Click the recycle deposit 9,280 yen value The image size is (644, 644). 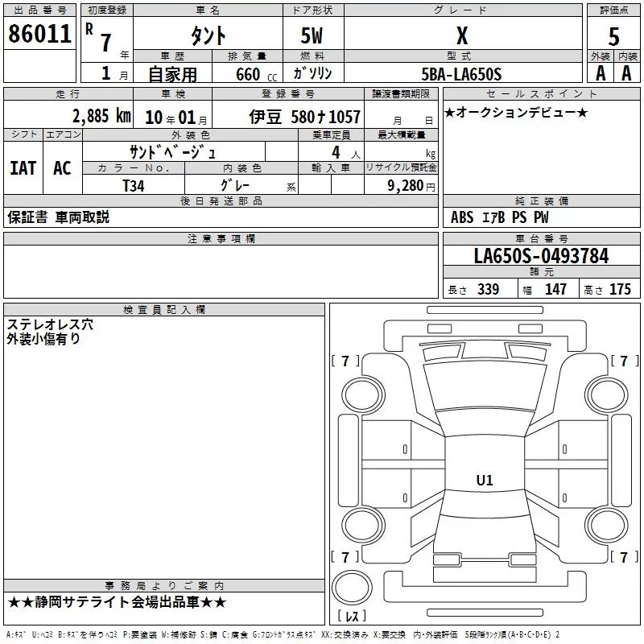click(x=411, y=184)
